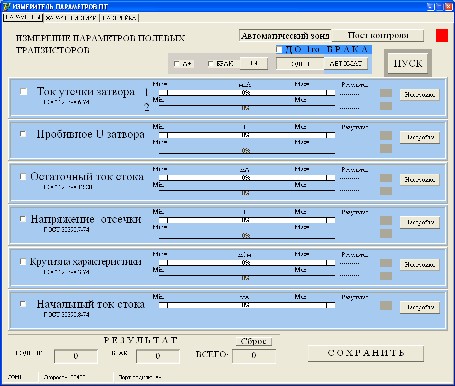Screen dimensions: 455x386
Task: Click the Пробивное U затвора label
Action: click(90, 134)
